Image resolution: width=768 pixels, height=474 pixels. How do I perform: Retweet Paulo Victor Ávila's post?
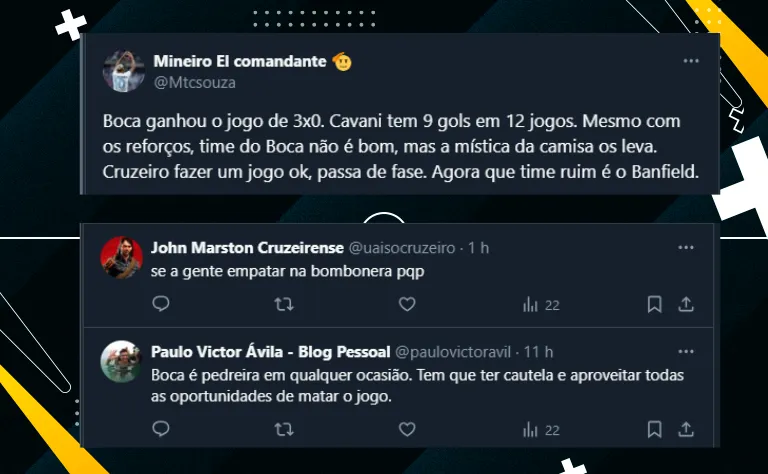(x=284, y=429)
